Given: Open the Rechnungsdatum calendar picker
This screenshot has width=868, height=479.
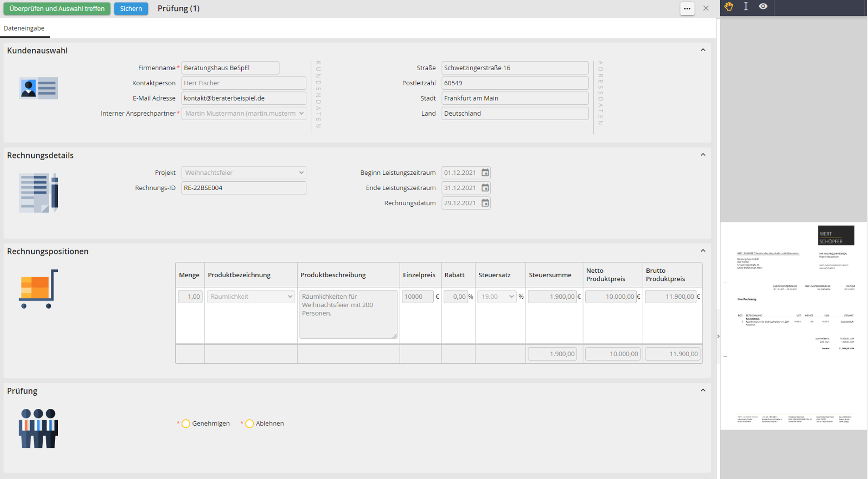Looking at the screenshot, I should click(485, 203).
